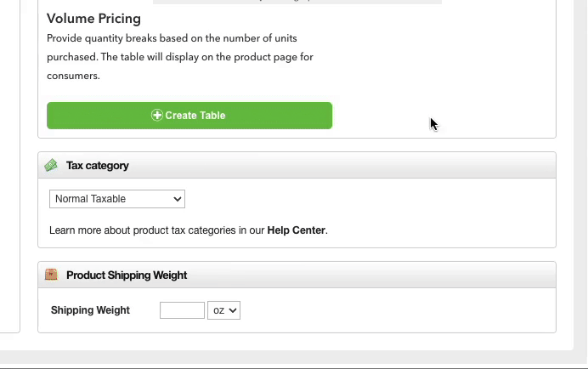Click the green Create Table button

point(189,116)
